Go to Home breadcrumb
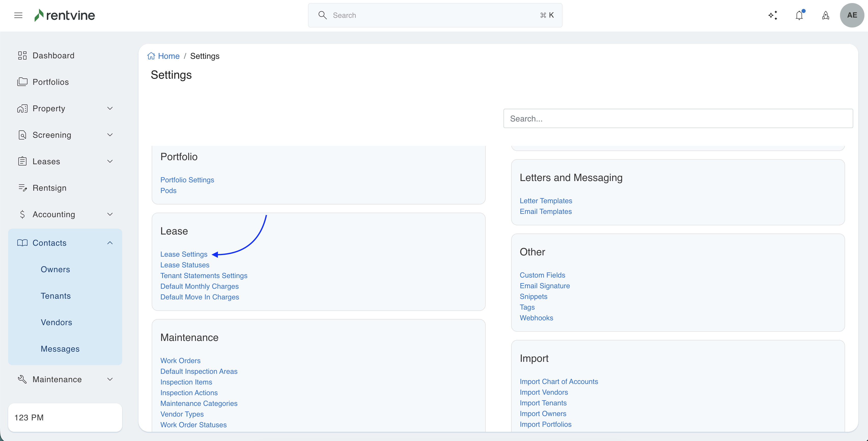The height and width of the screenshot is (441, 868). [169, 56]
